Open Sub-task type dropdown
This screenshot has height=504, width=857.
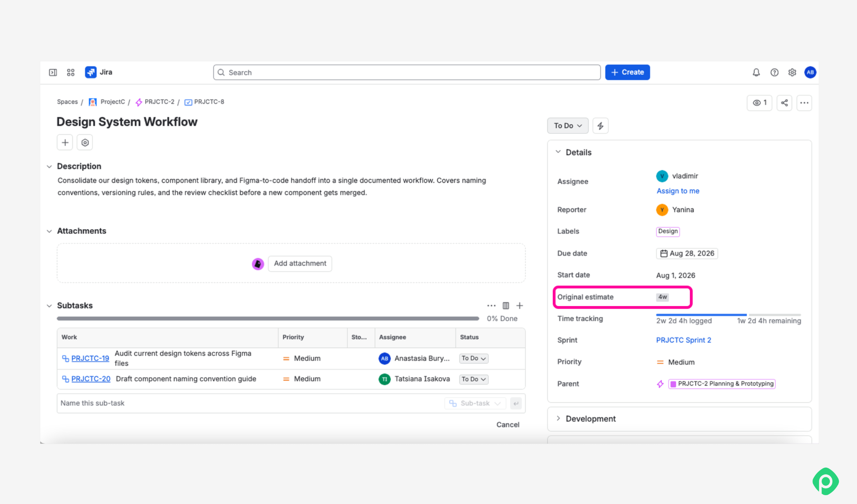point(475,403)
